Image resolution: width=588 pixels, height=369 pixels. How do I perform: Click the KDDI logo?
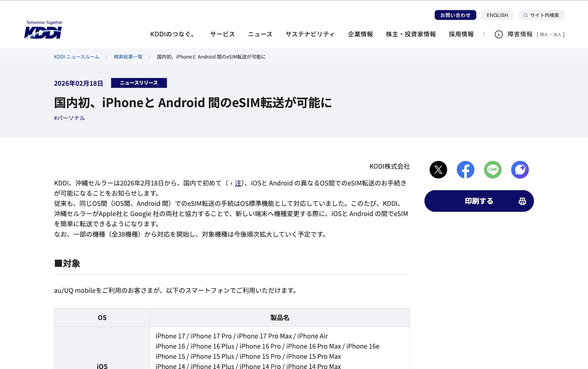click(43, 30)
